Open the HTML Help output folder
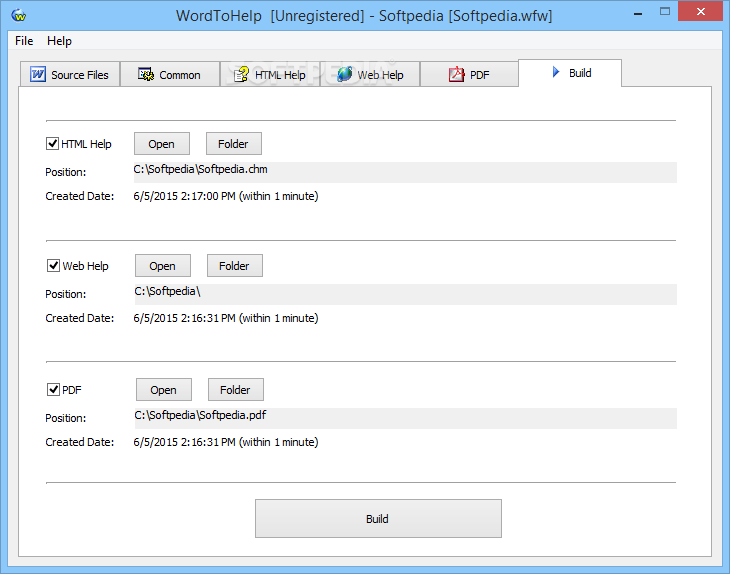 point(234,144)
